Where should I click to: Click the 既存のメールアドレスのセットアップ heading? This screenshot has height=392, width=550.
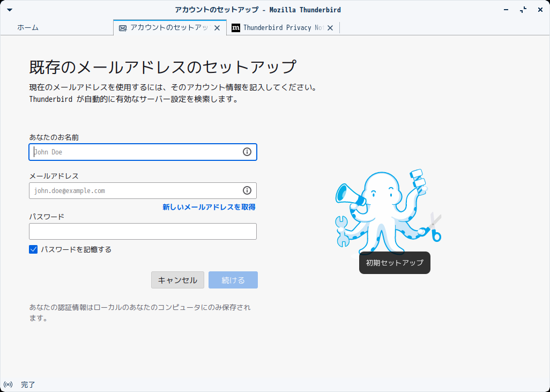point(163,66)
